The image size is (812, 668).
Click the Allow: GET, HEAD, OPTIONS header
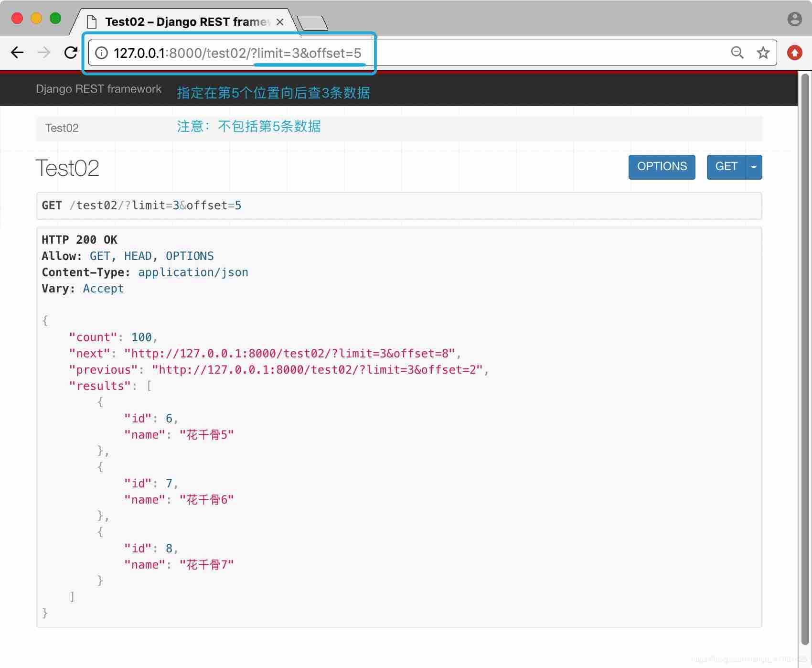click(x=128, y=256)
